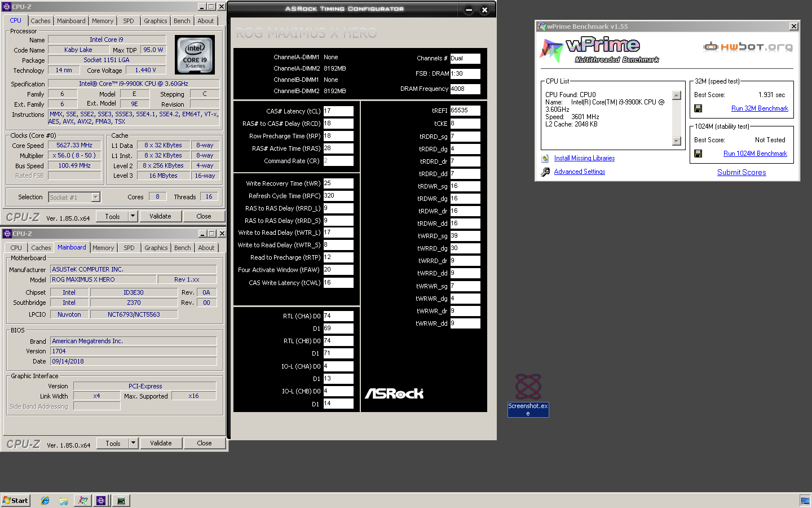The image size is (812, 508).
Task: Click Close button in lower CPU-Z window
Action: point(205,443)
